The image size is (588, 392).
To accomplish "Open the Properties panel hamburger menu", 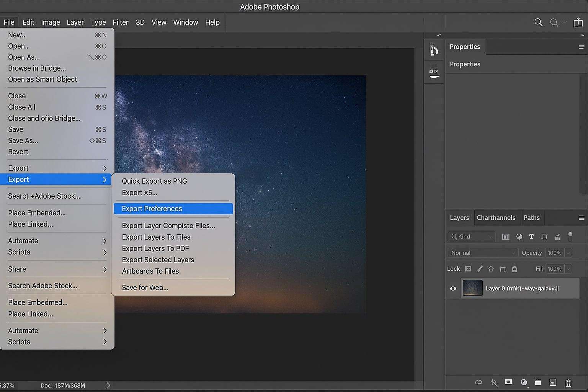I will [581, 47].
